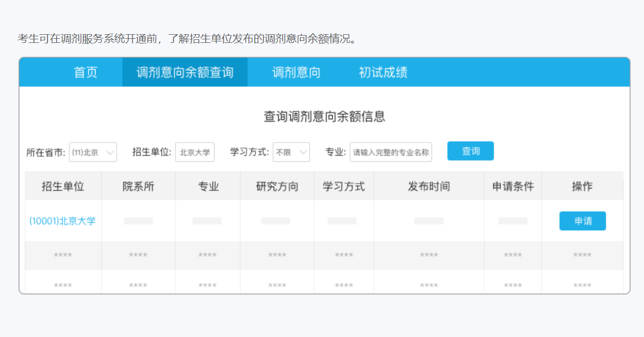The height and width of the screenshot is (337, 644).
Task: Select the 研究方向 column header
Action: (277, 186)
